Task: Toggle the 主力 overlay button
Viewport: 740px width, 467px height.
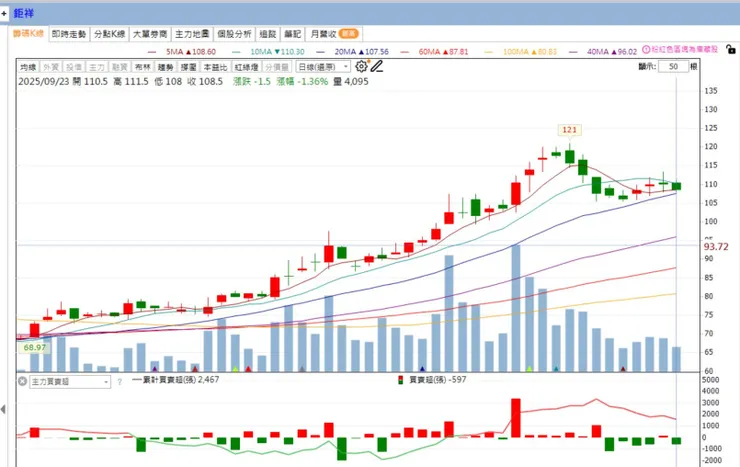Action: (97, 67)
